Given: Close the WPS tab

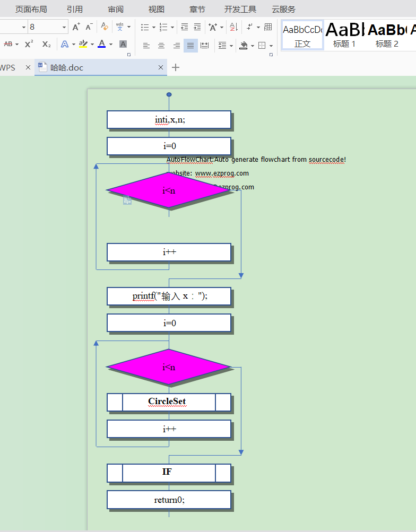Looking at the screenshot, I should pyautogui.click(x=28, y=67).
